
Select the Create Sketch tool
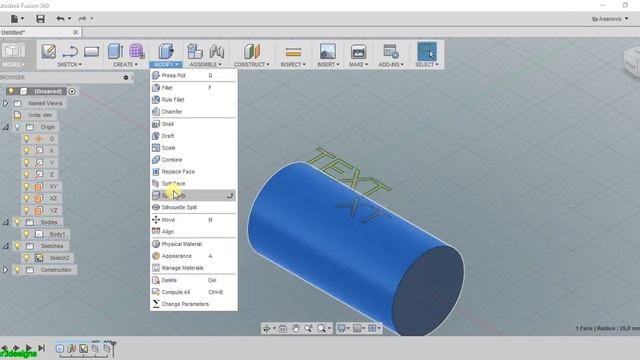pyautogui.click(x=49, y=51)
